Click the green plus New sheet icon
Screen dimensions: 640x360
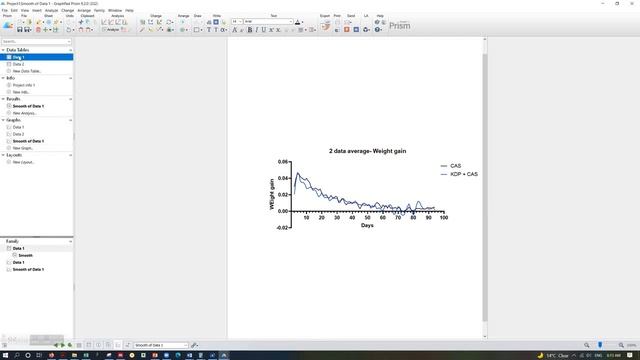pyautogui.click(x=46, y=30)
